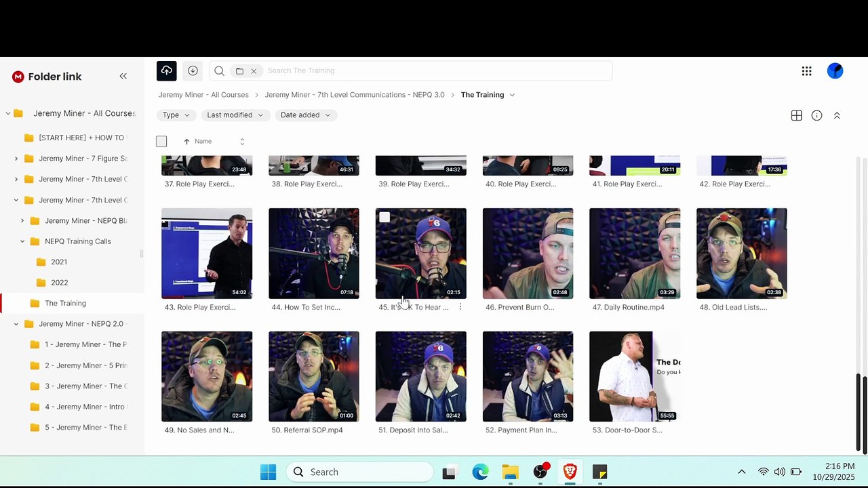The height and width of the screenshot is (488, 868).
Task: Click the folder icon beside NEPQ Training Calls
Action: pyautogui.click(x=35, y=241)
